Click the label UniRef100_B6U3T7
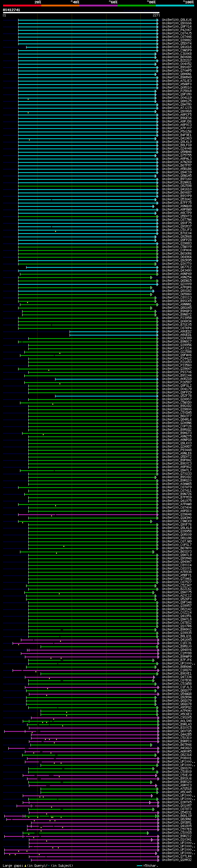The image size is (197, 868). pyautogui.click(x=176, y=416)
